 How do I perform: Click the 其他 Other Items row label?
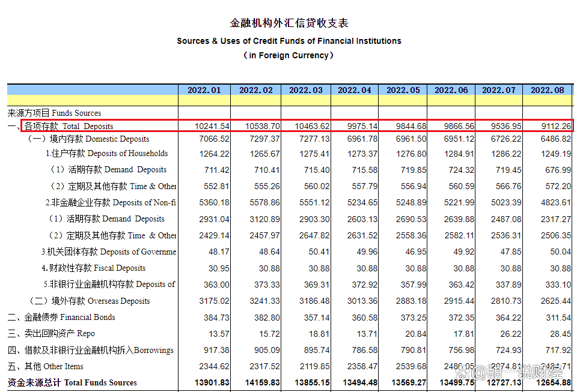tap(46, 366)
